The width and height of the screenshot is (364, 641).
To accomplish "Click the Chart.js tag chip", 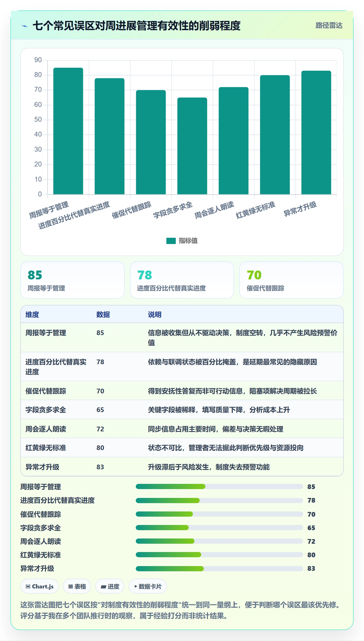I will coord(40,586).
